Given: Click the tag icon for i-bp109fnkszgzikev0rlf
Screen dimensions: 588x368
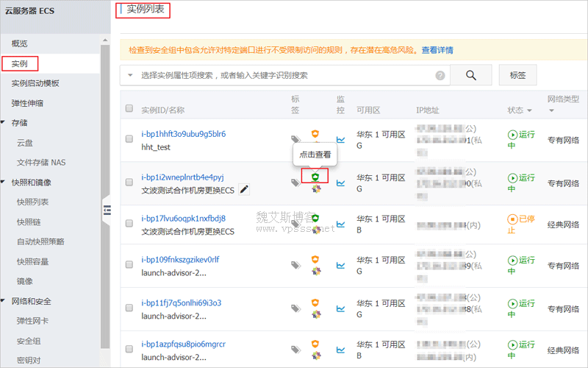Looking at the screenshot, I should coord(295,265).
